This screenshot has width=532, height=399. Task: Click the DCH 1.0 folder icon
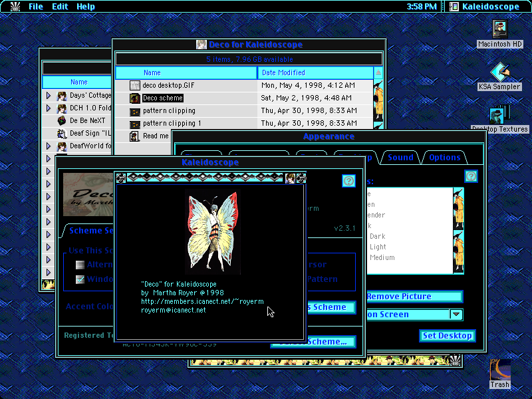click(61, 108)
